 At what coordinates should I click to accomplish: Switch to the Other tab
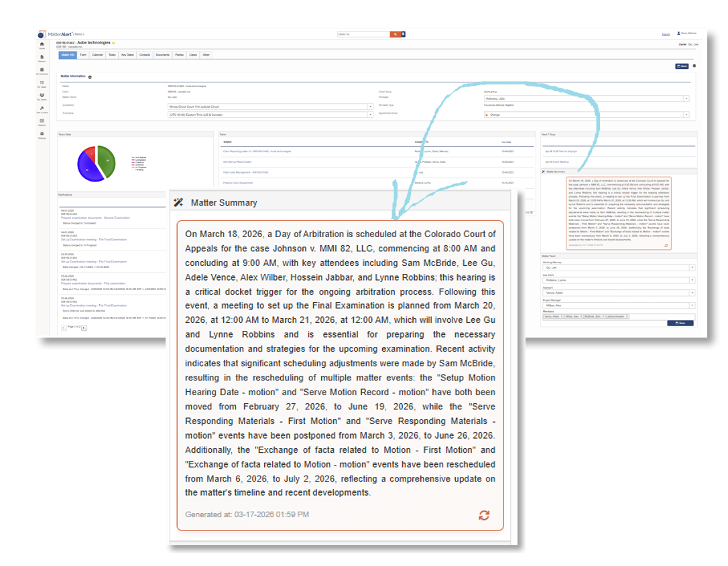point(206,55)
